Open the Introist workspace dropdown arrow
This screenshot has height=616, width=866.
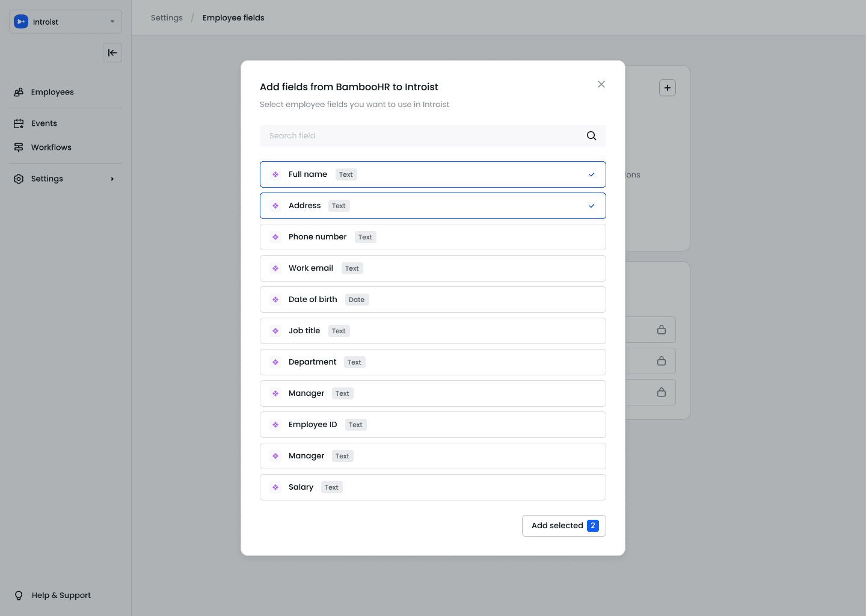[x=112, y=22]
